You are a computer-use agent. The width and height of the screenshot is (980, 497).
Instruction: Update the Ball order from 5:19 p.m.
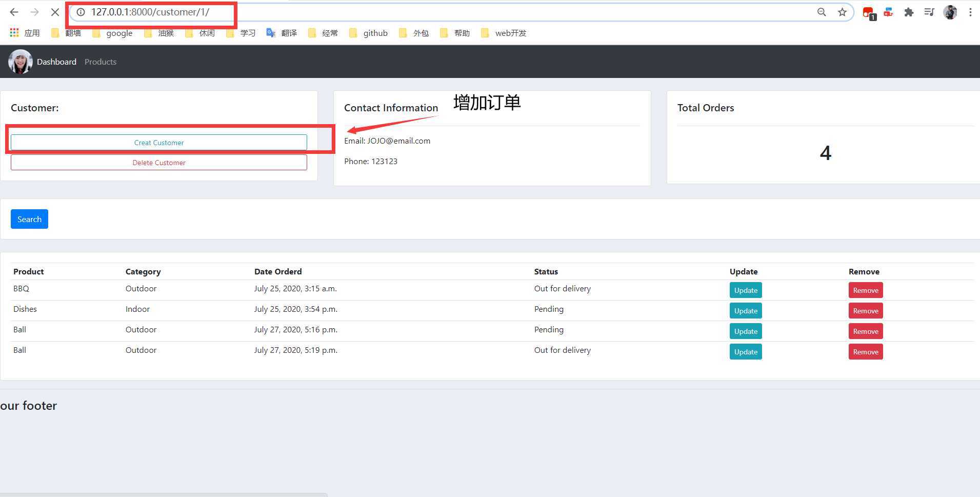point(746,352)
